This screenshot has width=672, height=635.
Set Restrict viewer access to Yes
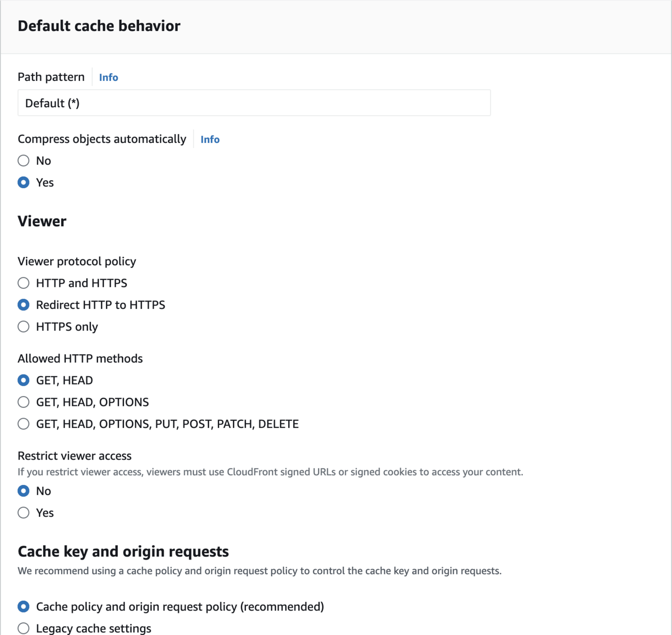point(24,513)
